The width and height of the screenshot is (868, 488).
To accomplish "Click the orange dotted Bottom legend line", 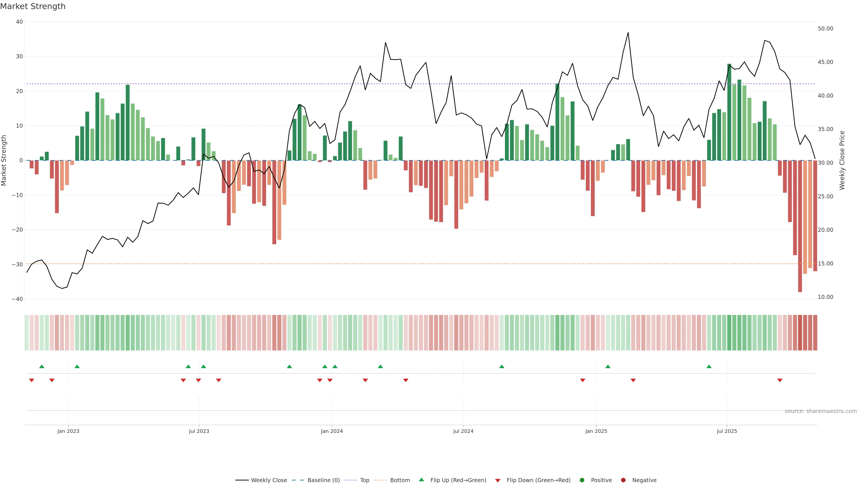I will [380, 480].
